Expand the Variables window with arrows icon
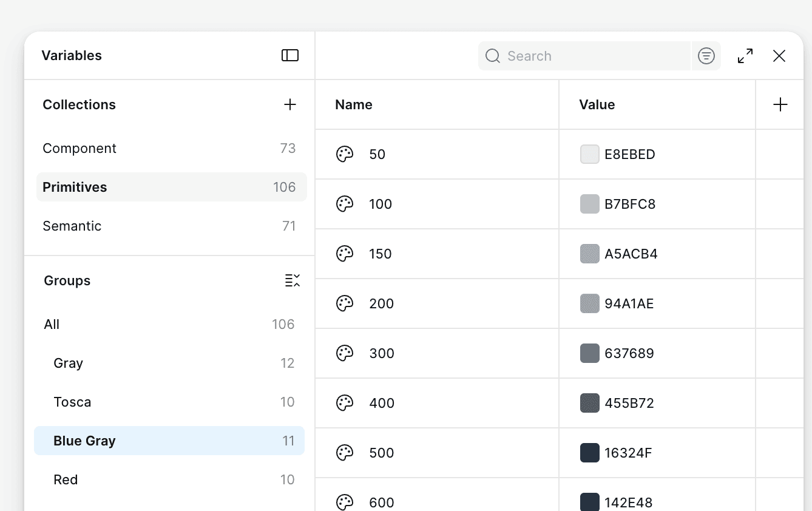This screenshot has height=511, width=812. tap(745, 56)
